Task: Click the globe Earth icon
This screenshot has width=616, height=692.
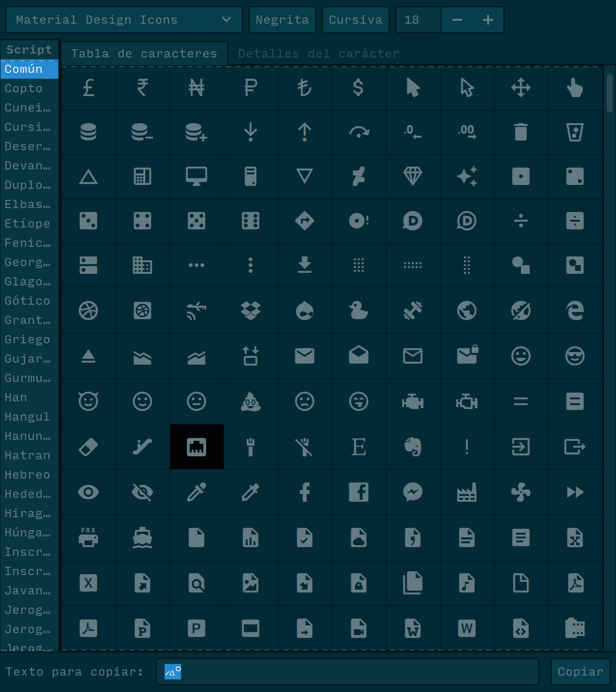Action: pos(467,311)
